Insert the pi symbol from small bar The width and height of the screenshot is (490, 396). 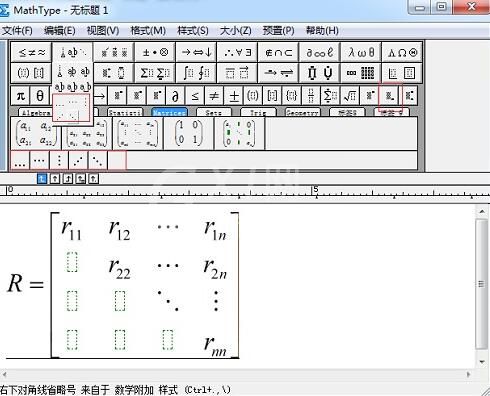(21, 96)
